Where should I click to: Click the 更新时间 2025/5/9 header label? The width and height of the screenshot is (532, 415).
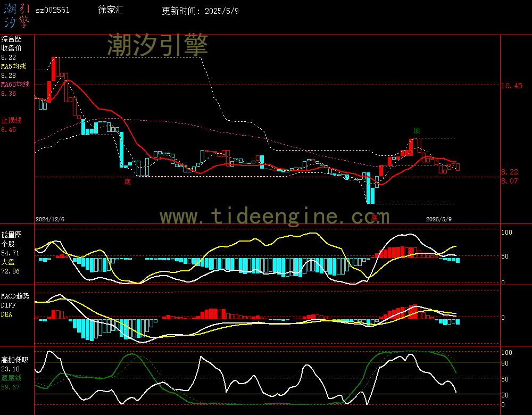(x=200, y=11)
